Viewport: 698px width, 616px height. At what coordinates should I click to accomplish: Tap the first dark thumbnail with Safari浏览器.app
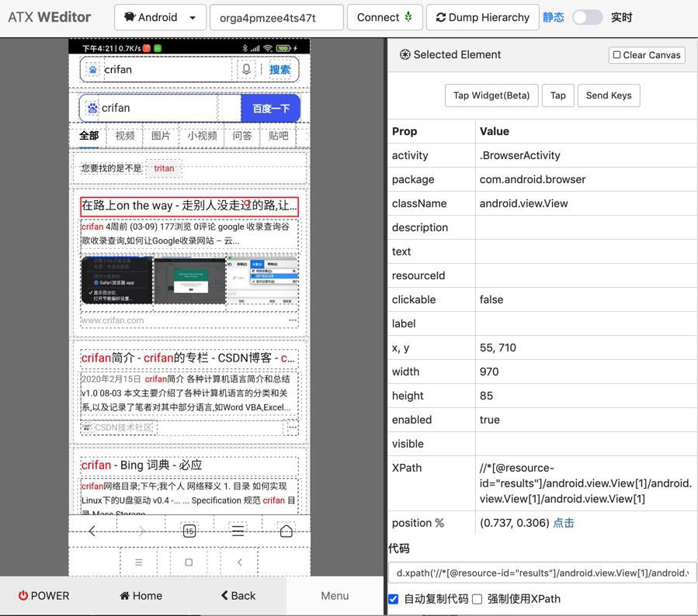coord(116,280)
